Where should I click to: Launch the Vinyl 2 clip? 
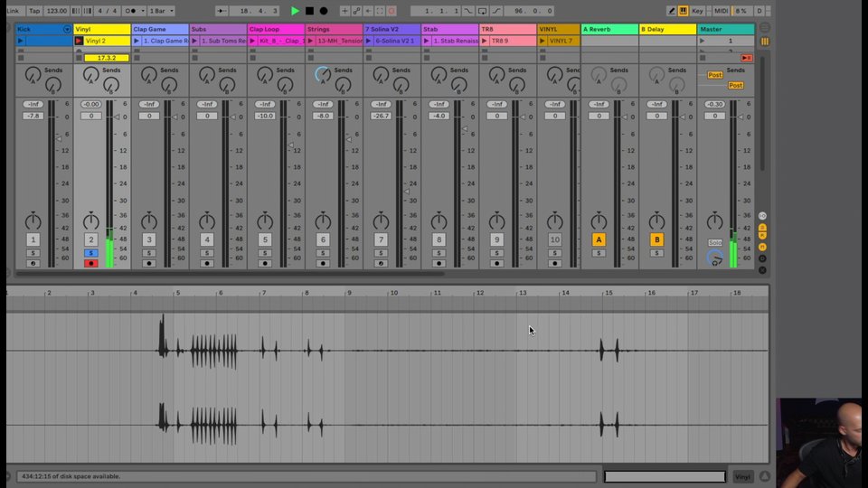point(79,41)
